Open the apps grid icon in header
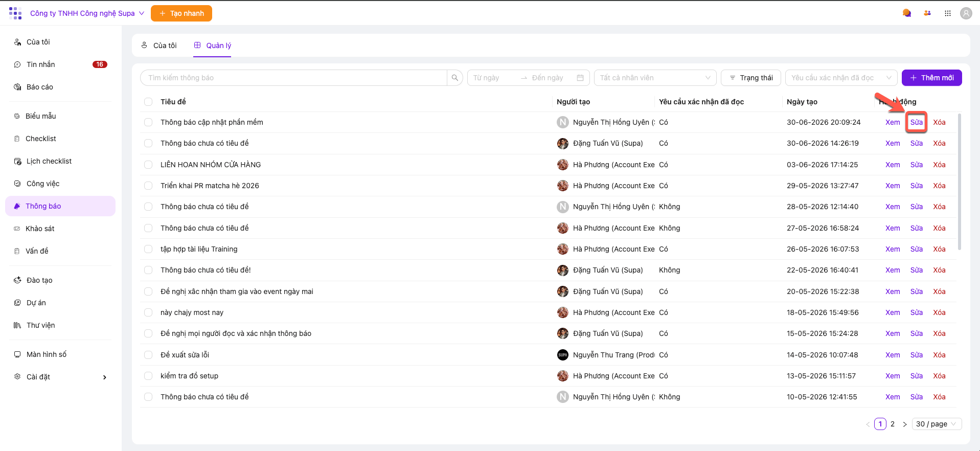The height and width of the screenshot is (451, 980). click(x=947, y=13)
